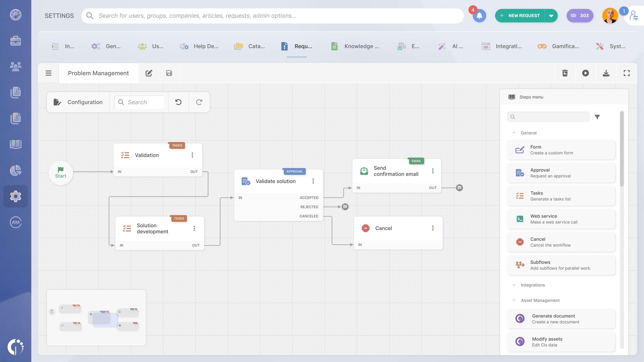Screen dimensions: 644x362
Task: Click the global search input field
Action: coord(272,16)
